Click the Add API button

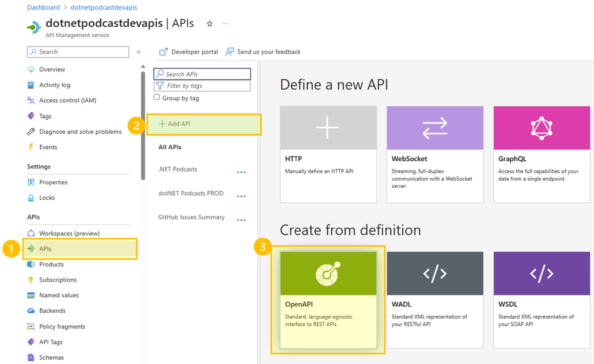[204, 124]
